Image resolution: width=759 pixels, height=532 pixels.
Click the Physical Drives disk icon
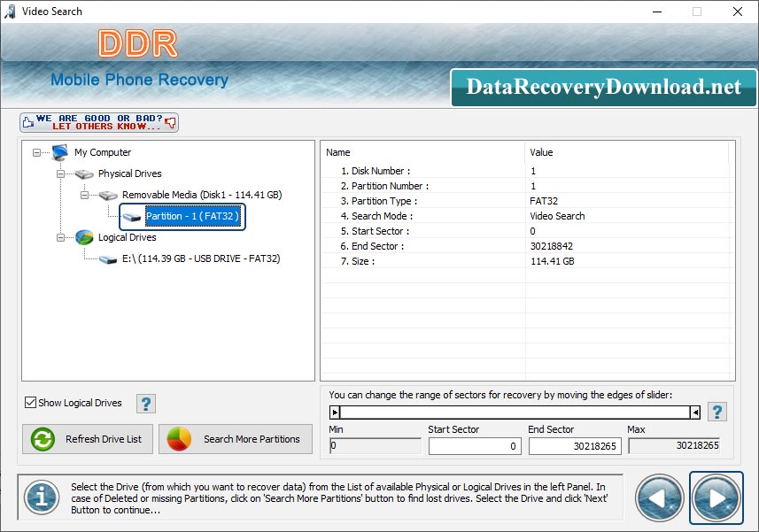(x=84, y=173)
